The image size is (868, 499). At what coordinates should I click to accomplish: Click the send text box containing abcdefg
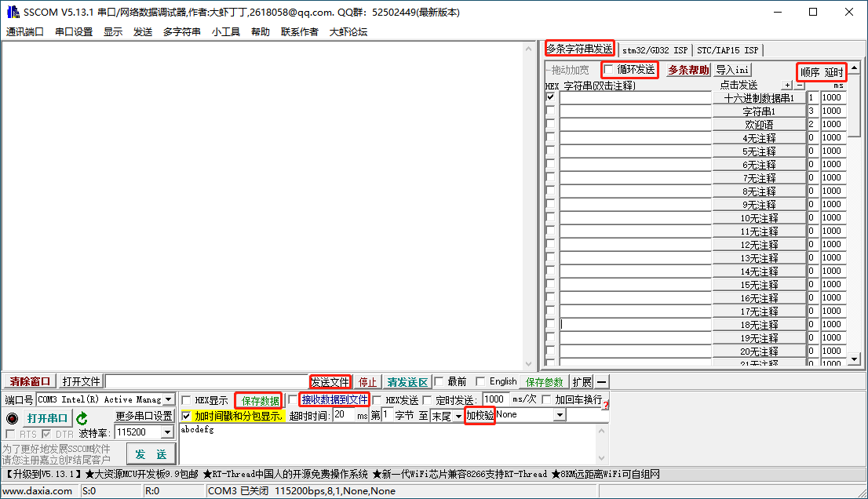tap(389, 444)
